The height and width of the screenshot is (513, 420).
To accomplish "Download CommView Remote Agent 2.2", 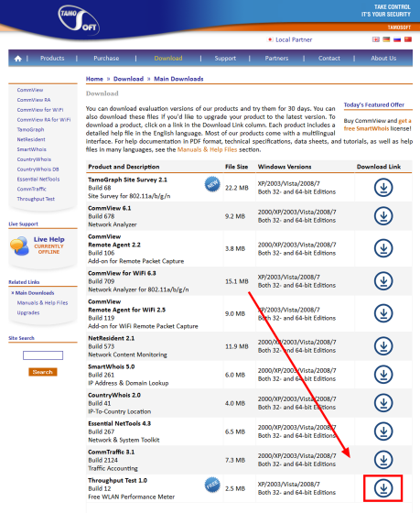I will tap(383, 248).
